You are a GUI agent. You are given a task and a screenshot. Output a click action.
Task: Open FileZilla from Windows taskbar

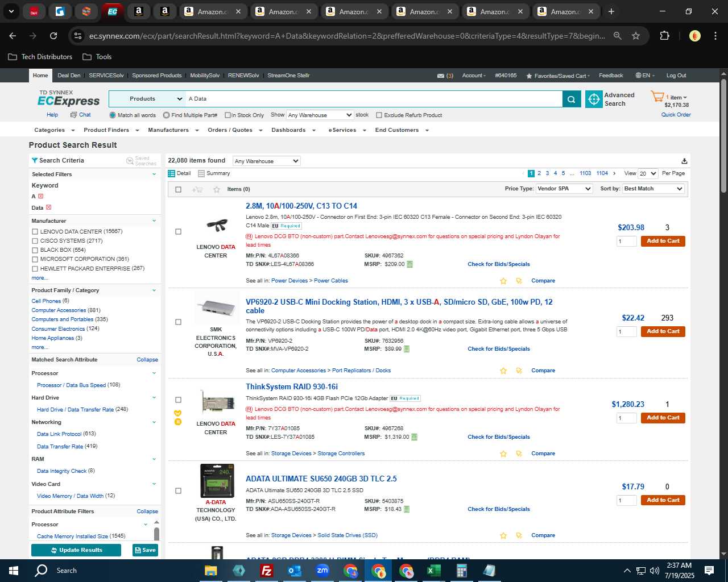pyautogui.click(x=266, y=571)
